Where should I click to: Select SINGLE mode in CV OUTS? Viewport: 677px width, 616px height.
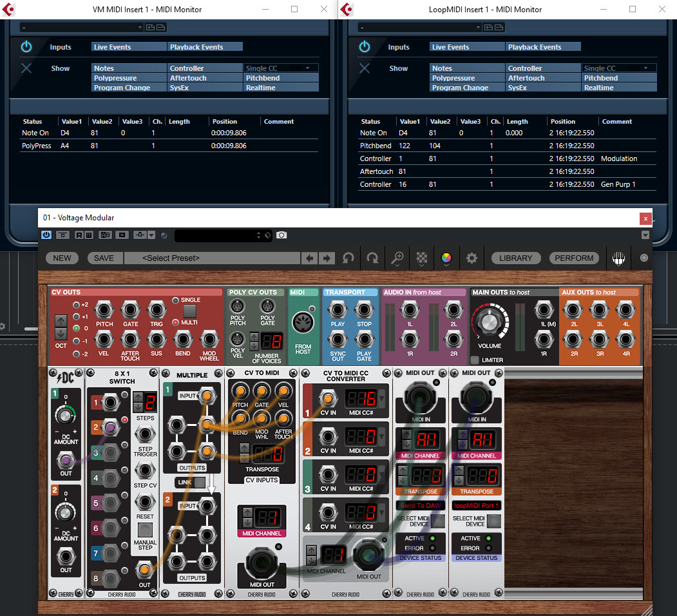point(176,300)
